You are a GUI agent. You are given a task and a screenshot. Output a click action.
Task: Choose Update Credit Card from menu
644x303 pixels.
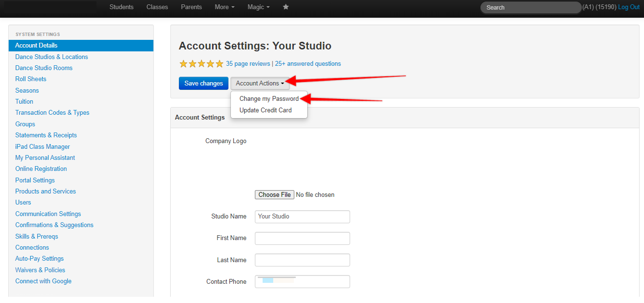[265, 110]
